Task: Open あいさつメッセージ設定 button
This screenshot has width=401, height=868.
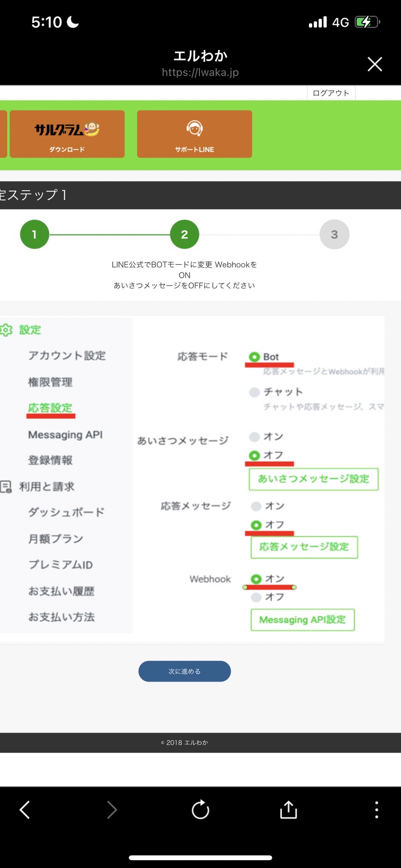Action: click(x=314, y=479)
